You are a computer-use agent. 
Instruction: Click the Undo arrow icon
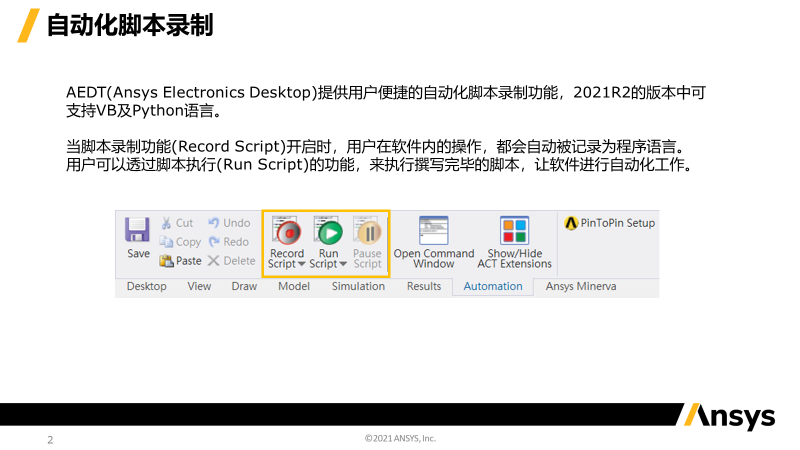[214, 222]
